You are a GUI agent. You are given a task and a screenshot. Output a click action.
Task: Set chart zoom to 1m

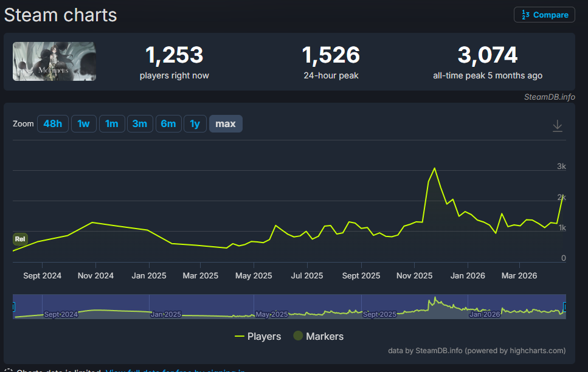pos(112,124)
